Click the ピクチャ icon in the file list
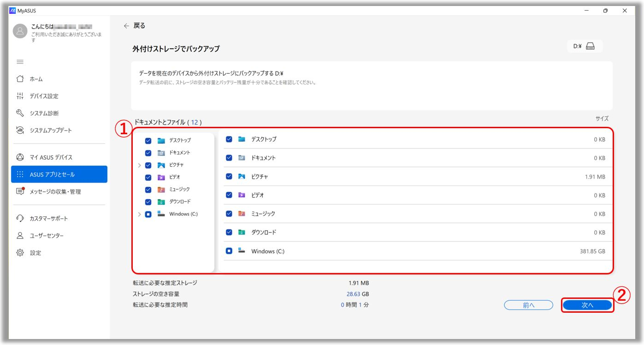 click(x=242, y=176)
